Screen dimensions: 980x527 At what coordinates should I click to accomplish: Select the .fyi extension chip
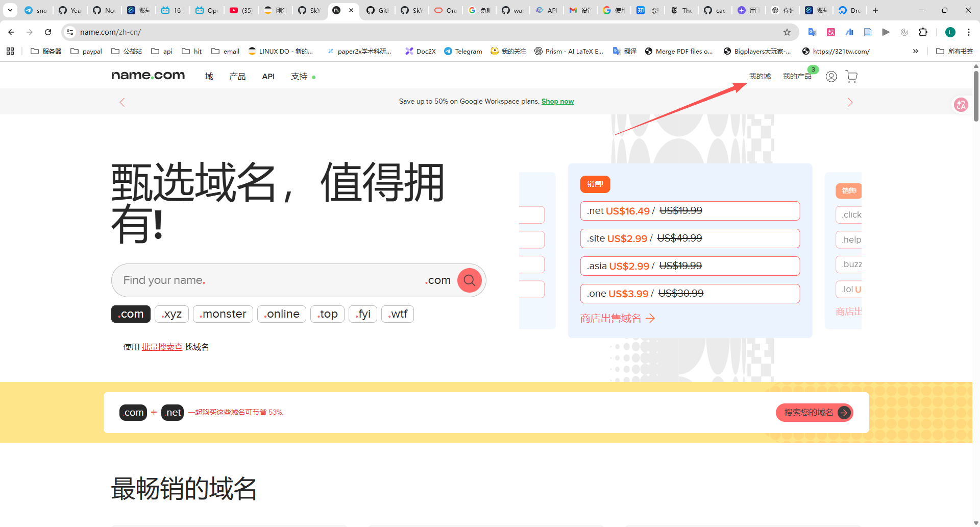[363, 314]
